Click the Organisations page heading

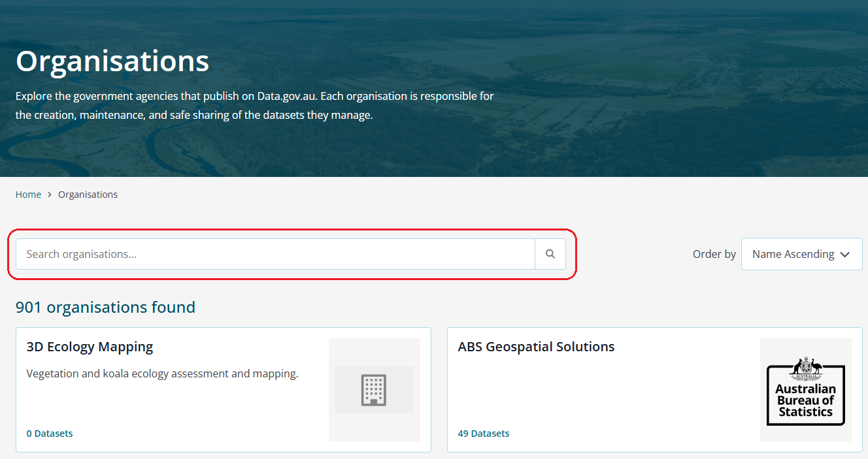112,61
